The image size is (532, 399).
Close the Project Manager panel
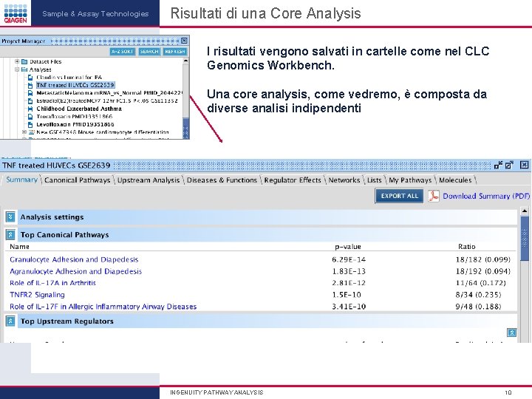pyautogui.click(x=184, y=41)
